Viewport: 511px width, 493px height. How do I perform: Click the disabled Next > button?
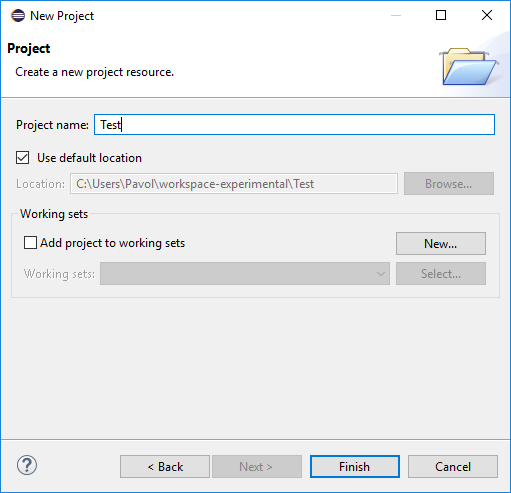click(257, 467)
